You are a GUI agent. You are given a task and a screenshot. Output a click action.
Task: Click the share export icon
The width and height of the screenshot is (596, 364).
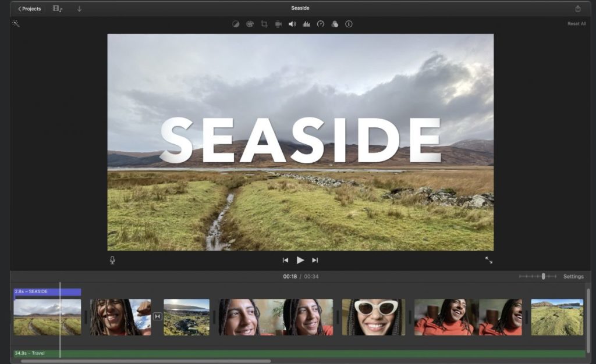pyautogui.click(x=578, y=9)
